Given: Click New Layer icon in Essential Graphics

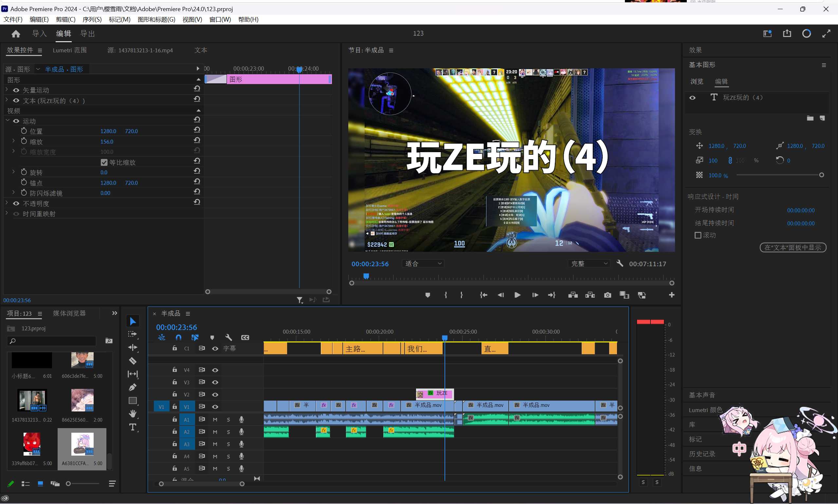Looking at the screenshot, I should 822,118.
